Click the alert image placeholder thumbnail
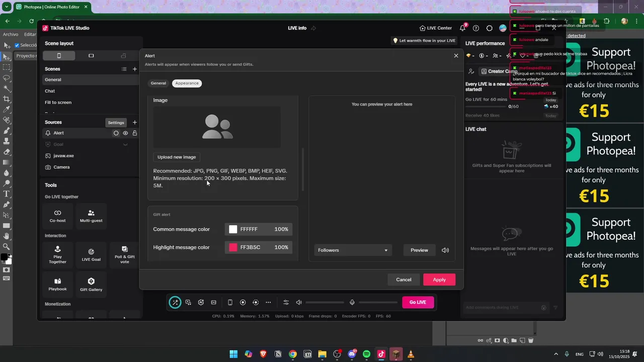The image size is (644, 362). [x=217, y=127]
